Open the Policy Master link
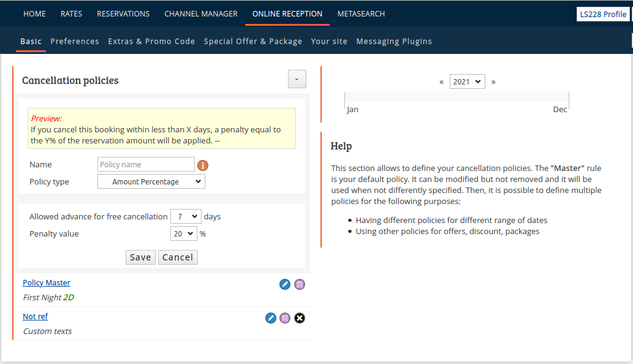 (x=47, y=283)
